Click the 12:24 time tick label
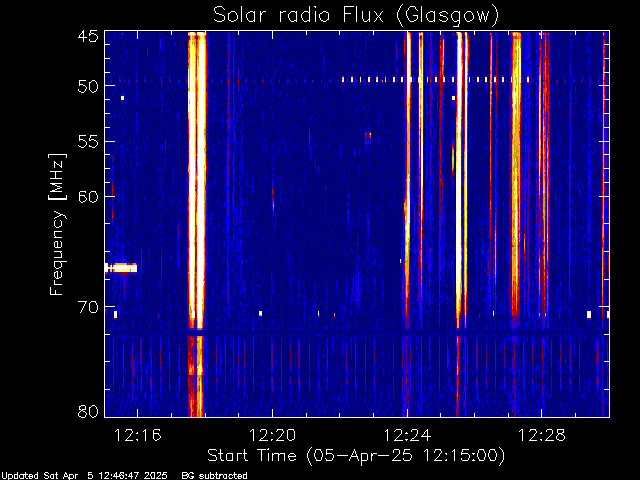 click(x=407, y=435)
